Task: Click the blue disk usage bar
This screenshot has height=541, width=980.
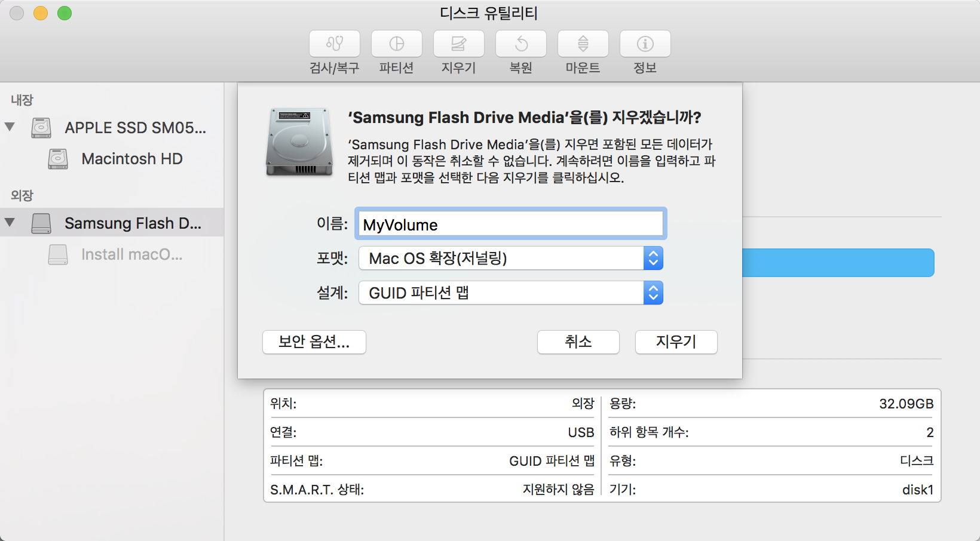Action: [838, 263]
